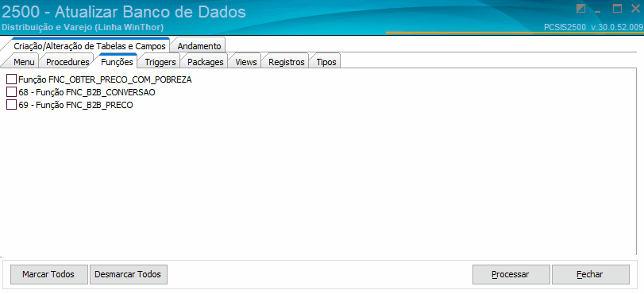The width and height of the screenshot is (644, 294).
Task: Click the Desmarcar Todos button
Action: [129, 274]
